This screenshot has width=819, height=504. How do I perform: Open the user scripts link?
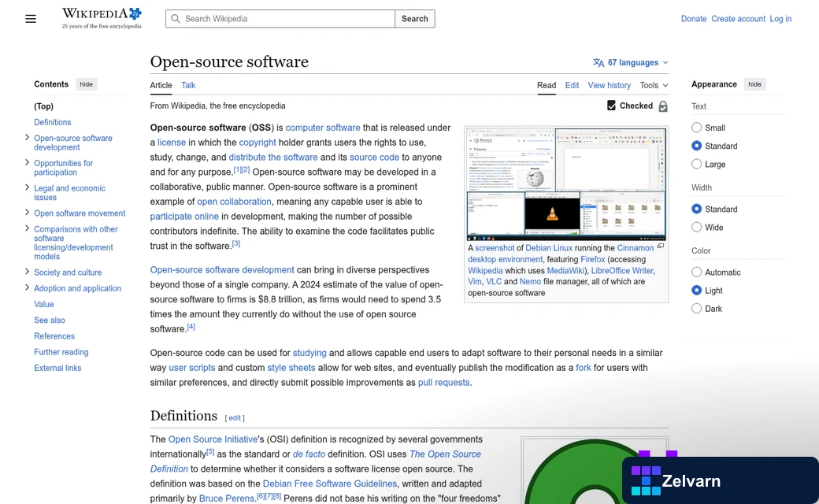click(x=191, y=368)
